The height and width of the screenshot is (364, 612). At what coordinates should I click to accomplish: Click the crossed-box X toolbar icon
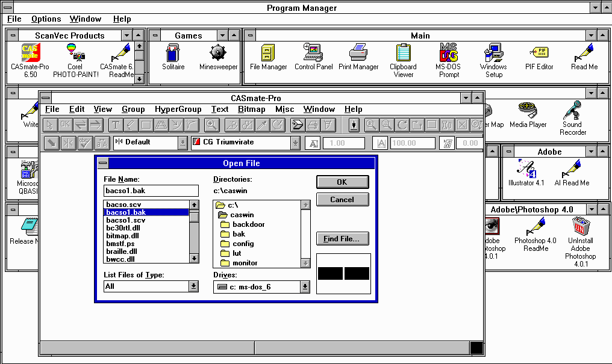[x=463, y=125]
